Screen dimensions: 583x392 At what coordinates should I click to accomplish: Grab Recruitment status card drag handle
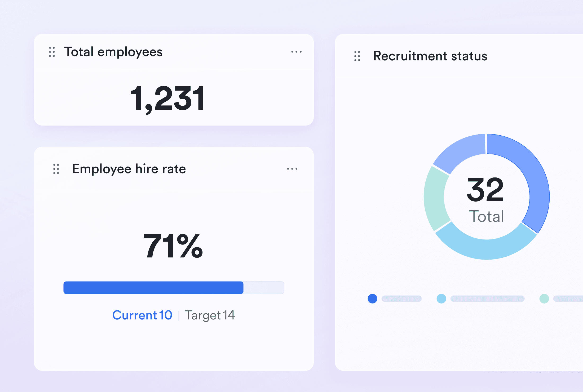pos(357,56)
